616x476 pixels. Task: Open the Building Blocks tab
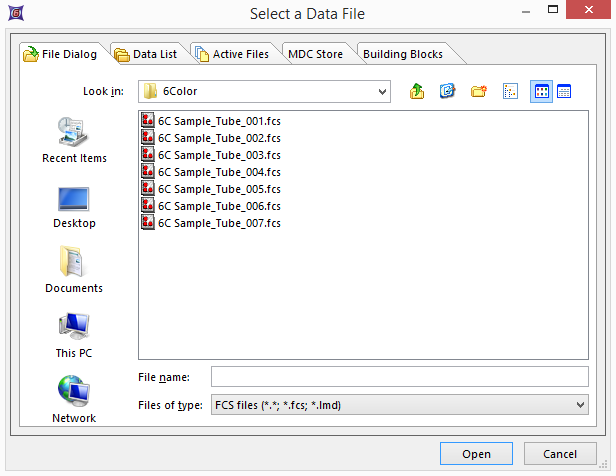click(x=399, y=54)
